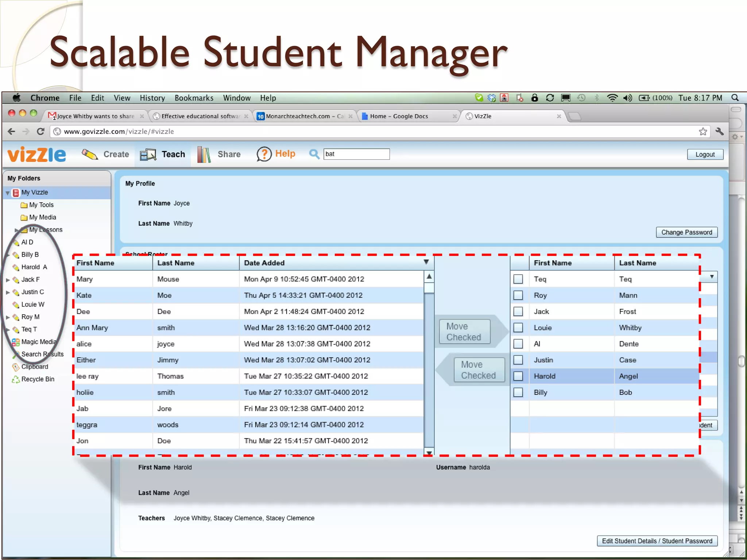Open the History menu
Screen dimensions: 747x560
(152, 98)
